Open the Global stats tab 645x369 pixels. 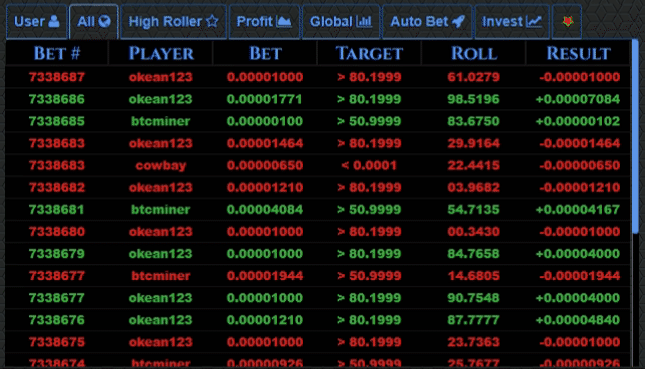[x=341, y=22]
